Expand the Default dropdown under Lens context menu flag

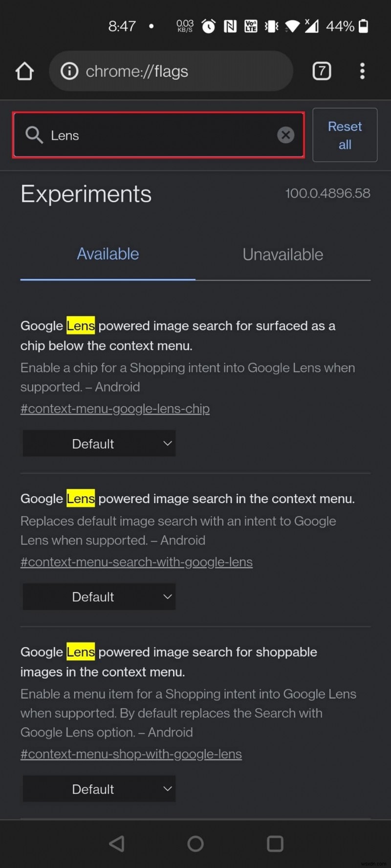click(x=99, y=596)
